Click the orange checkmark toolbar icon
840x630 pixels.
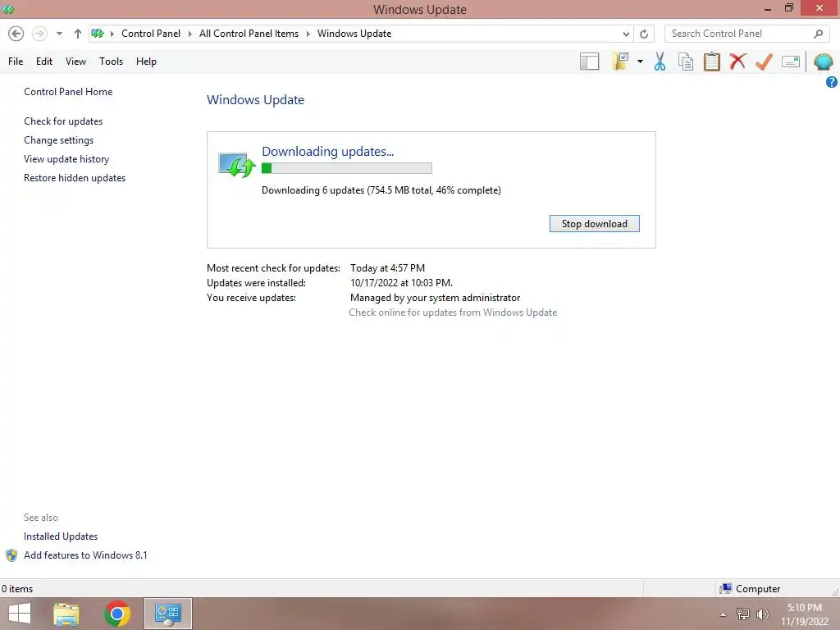tap(764, 62)
